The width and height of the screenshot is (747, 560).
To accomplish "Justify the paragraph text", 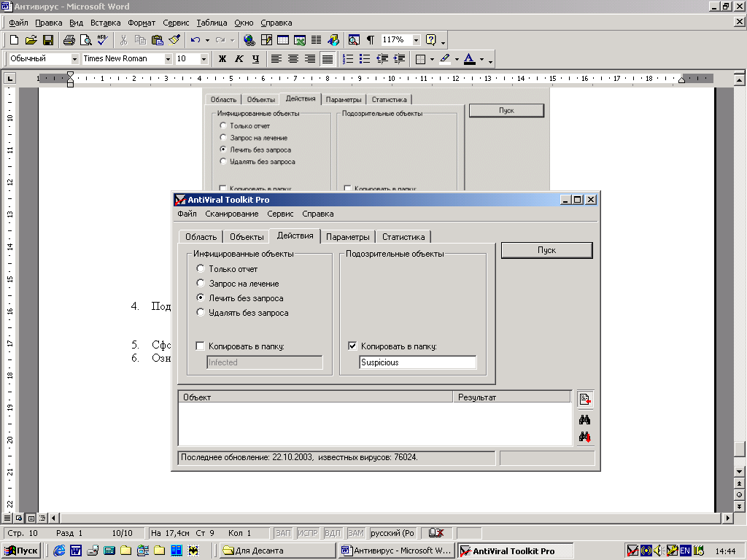I will coord(328,59).
